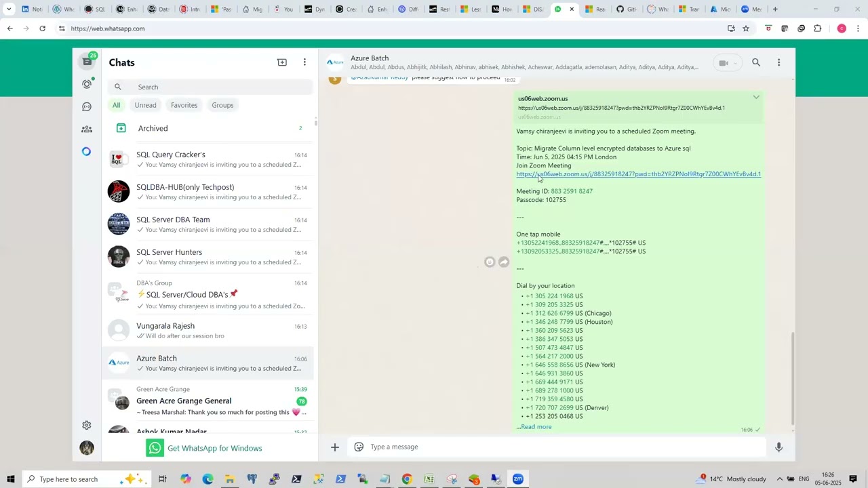Search within the Azure Batch chat

(756, 62)
